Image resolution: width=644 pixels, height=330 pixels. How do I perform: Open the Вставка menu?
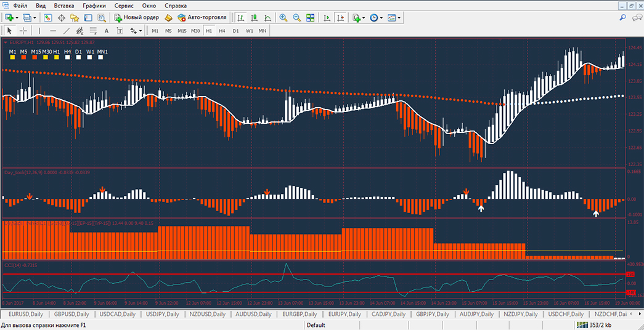click(64, 6)
